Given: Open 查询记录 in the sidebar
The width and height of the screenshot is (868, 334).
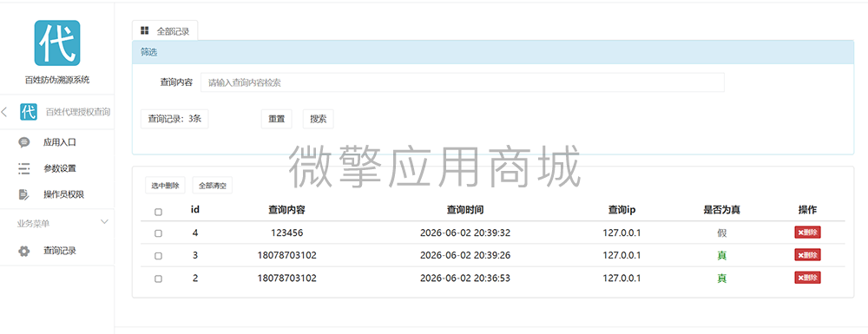Looking at the screenshot, I should click(x=60, y=251).
